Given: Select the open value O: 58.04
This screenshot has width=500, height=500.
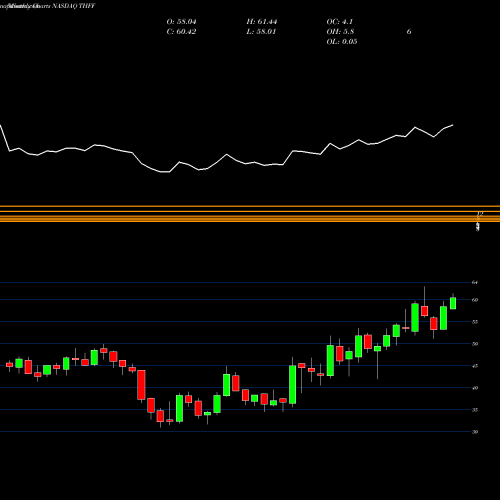Looking at the screenshot, I should tap(181, 22).
